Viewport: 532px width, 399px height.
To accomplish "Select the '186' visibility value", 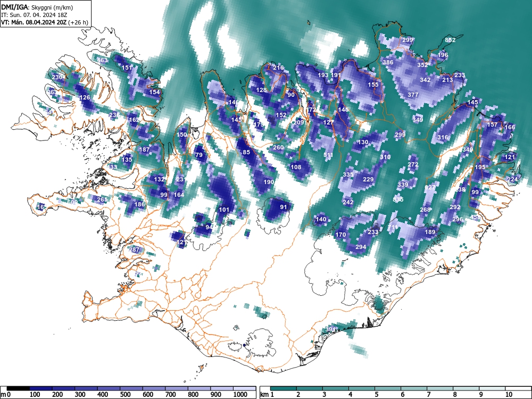I will pyautogui.click(x=139, y=204).
